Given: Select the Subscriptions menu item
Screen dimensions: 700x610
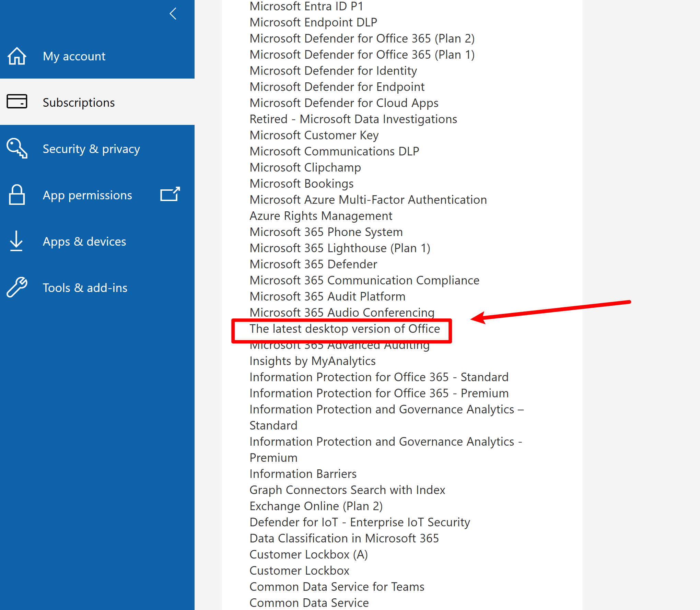Looking at the screenshot, I should click(79, 103).
